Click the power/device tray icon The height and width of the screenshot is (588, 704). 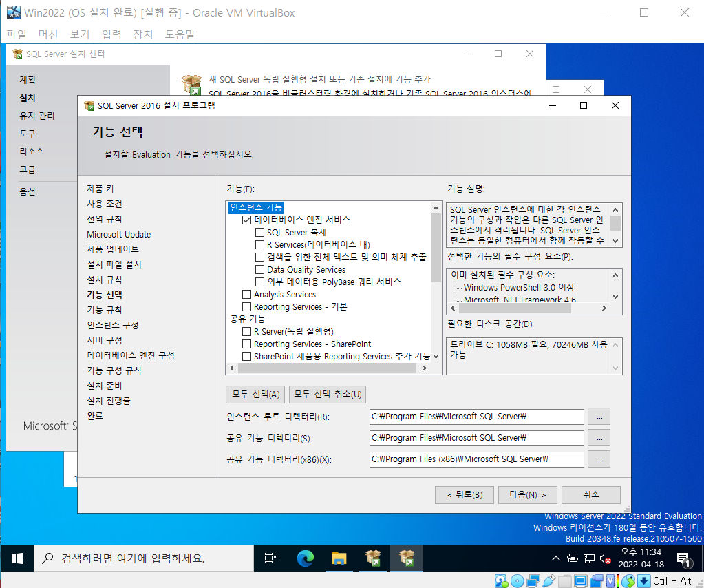[572, 558]
